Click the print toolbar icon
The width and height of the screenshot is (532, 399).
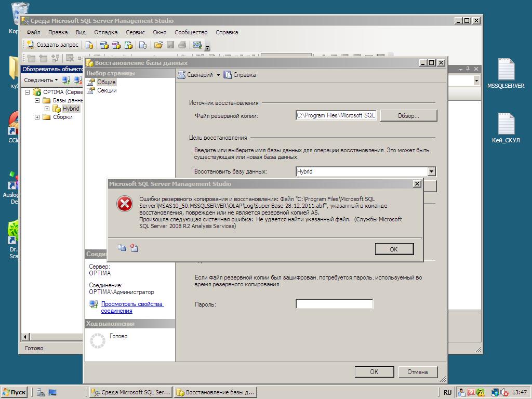click(182, 45)
